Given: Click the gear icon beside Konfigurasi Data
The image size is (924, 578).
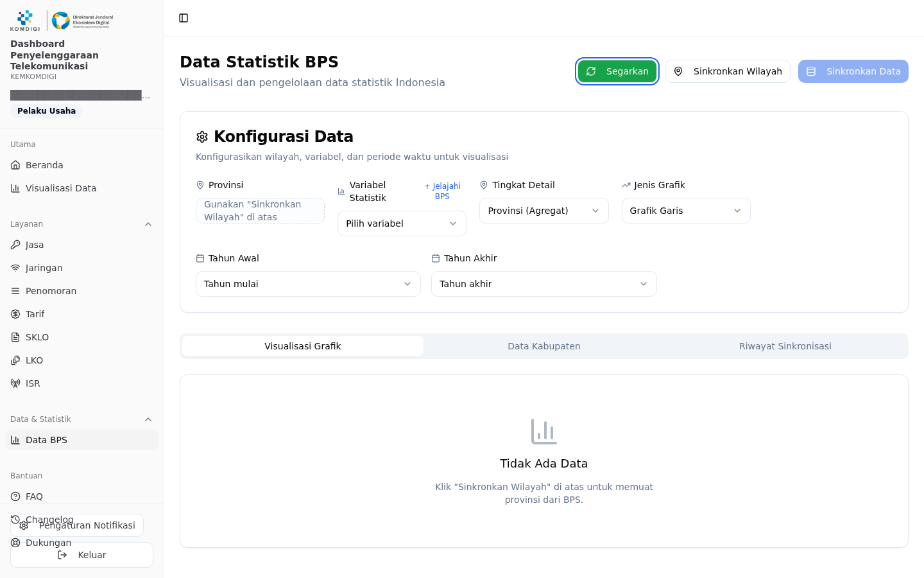Looking at the screenshot, I should tap(202, 137).
